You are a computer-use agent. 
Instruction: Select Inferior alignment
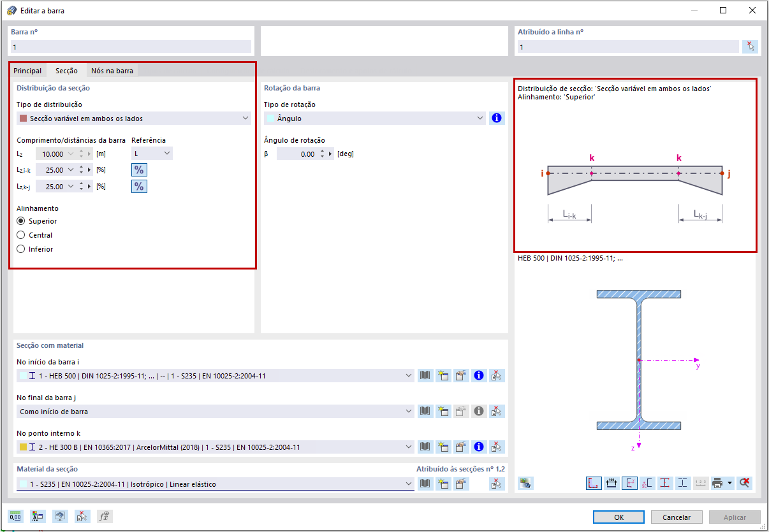(x=21, y=249)
